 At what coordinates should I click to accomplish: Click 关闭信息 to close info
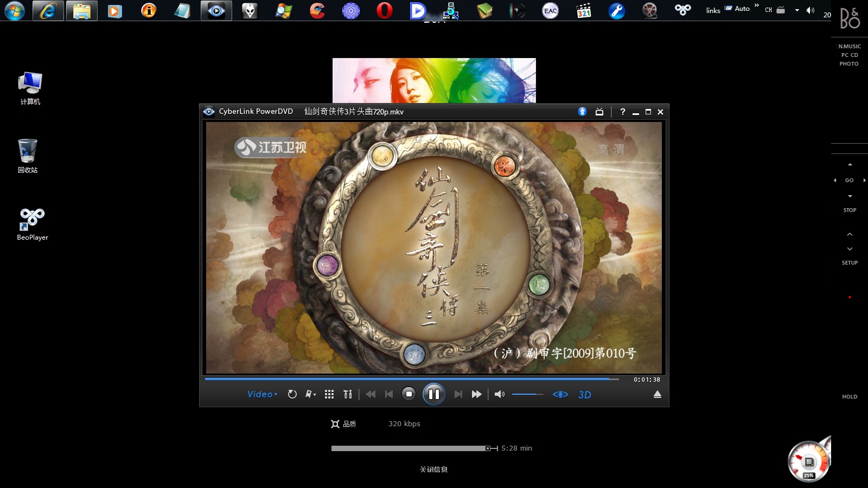(433, 470)
